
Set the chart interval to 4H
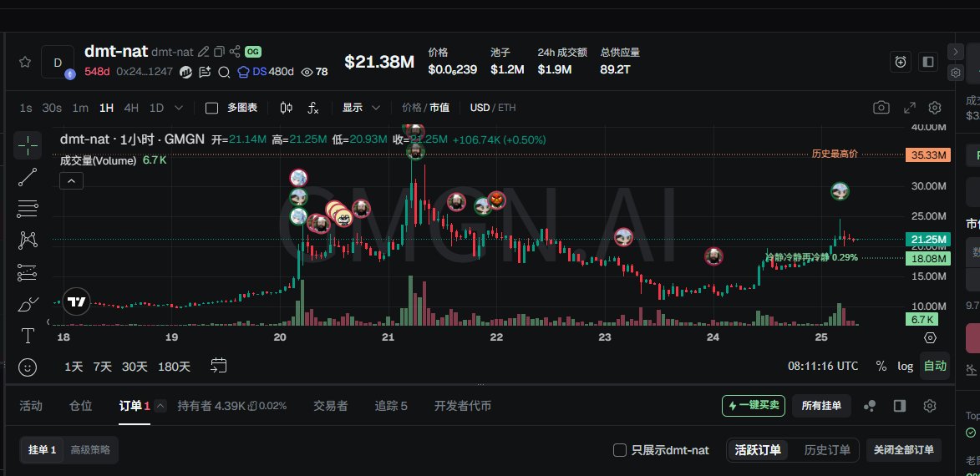pyautogui.click(x=131, y=108)
